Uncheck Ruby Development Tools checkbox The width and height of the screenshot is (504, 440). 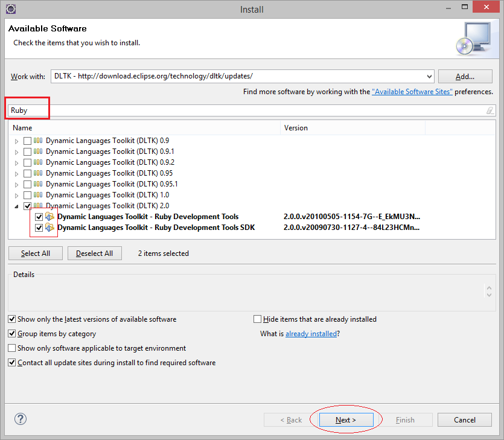pos(39,217)
